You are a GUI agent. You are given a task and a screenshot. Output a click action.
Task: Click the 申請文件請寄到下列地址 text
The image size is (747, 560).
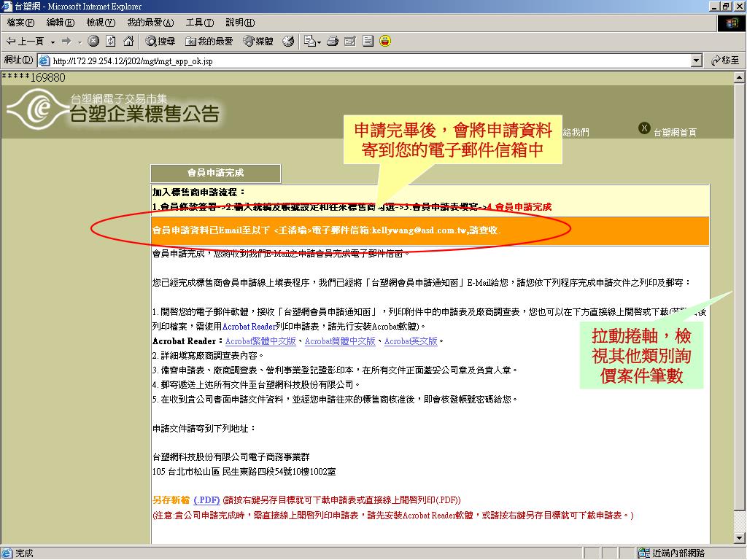pyautogui.click(x=204, y=428)
